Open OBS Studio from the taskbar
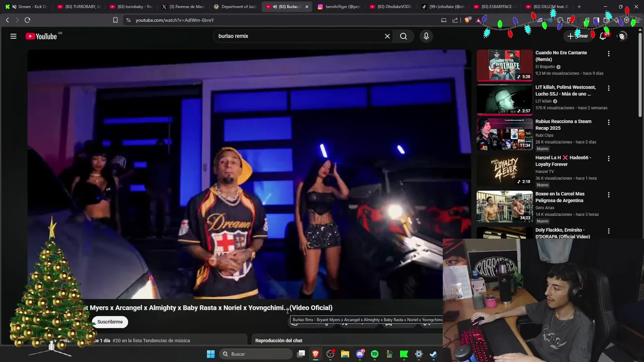Viewport: 644px width, 362px height. tap(331, 354)
